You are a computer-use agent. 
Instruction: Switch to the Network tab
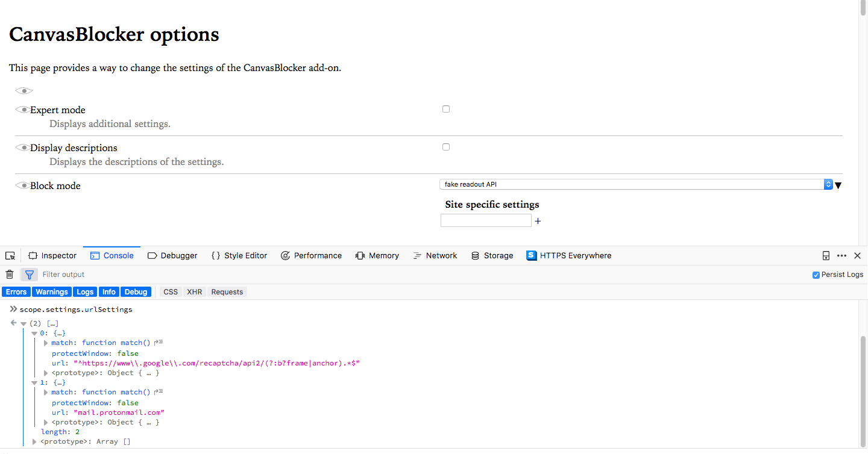(x=435, y=256)
